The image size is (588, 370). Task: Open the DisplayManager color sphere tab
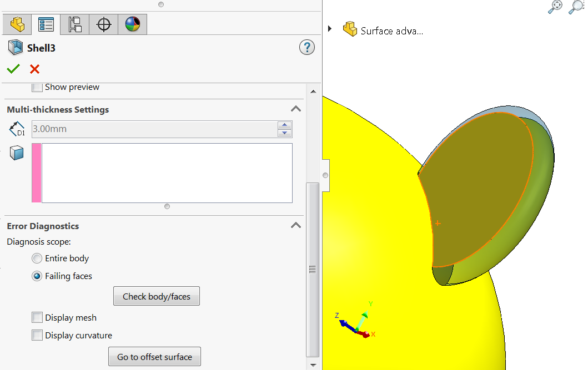(x=132, y=24)
